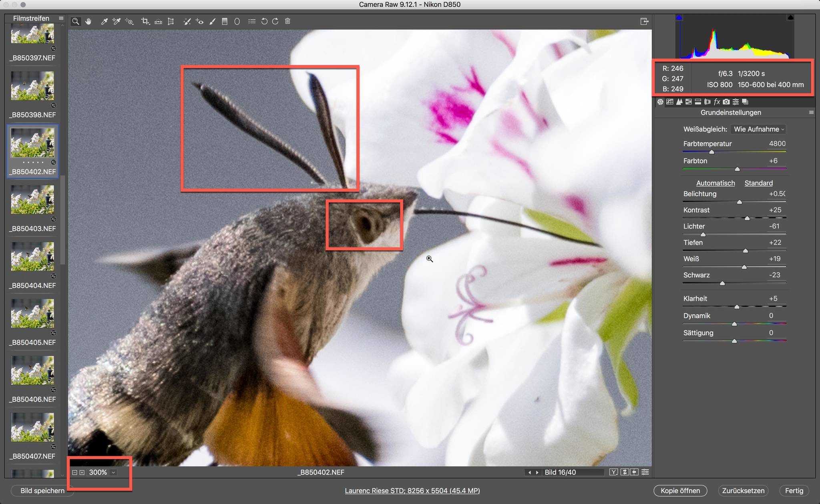Select the Crop tool
Image resolution: width=820 pixels, height=504 pixels.
pos(145,21)
